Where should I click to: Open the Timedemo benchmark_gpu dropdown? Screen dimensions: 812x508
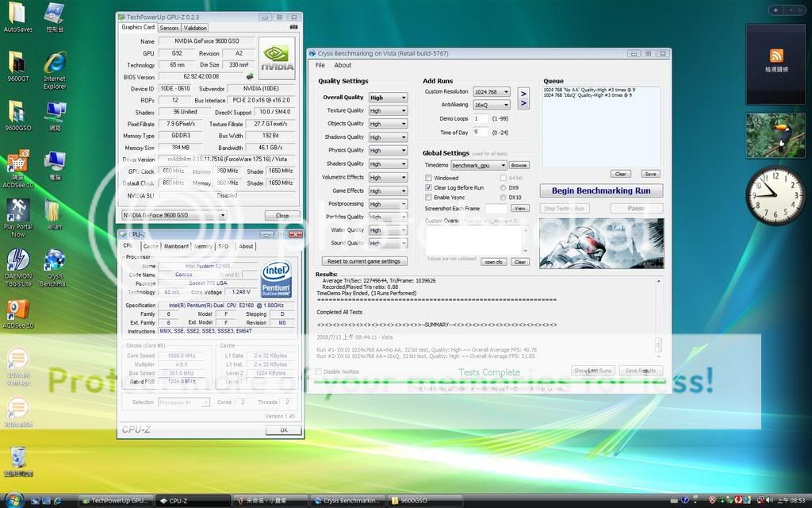pos(477,165)
